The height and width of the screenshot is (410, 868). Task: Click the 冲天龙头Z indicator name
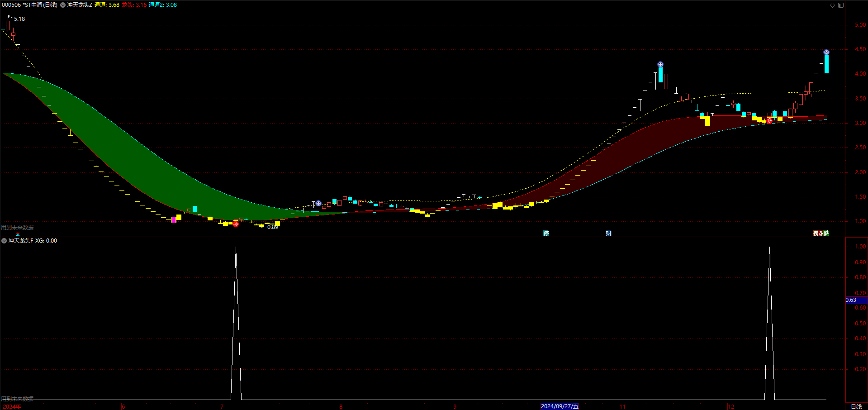tap(80, 5)
